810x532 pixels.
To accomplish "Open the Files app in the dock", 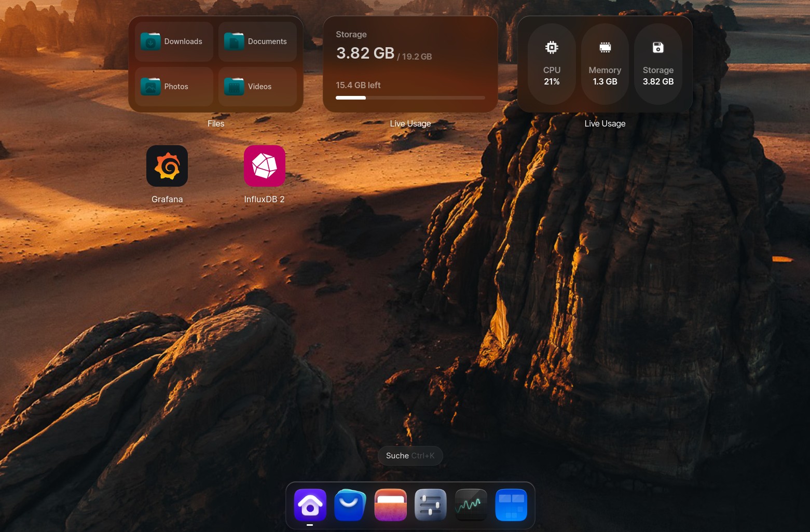I will [390, 505].
